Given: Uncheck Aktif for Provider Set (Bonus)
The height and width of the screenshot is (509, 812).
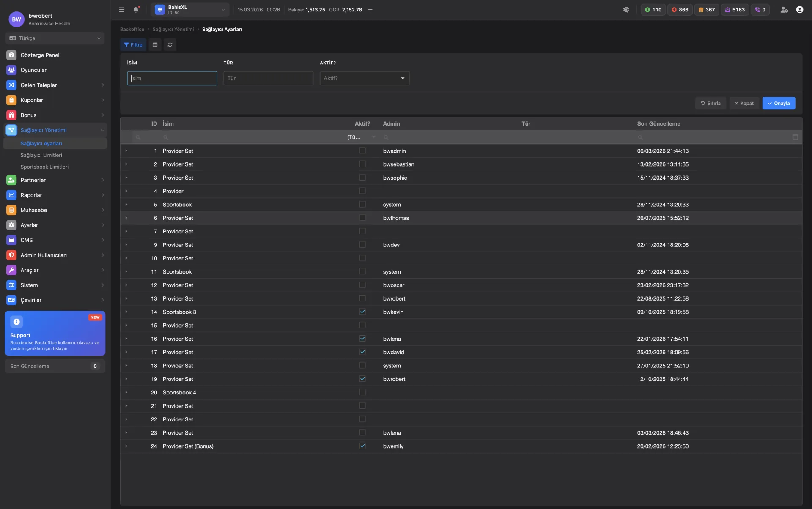Looking at the screenshot, I should (x=362, y=446).
